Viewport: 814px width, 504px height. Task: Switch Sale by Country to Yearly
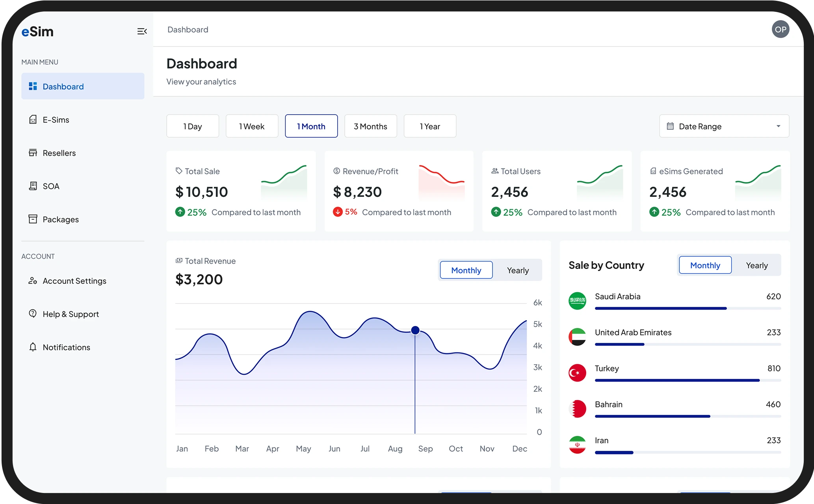click(x=756, y=265)
